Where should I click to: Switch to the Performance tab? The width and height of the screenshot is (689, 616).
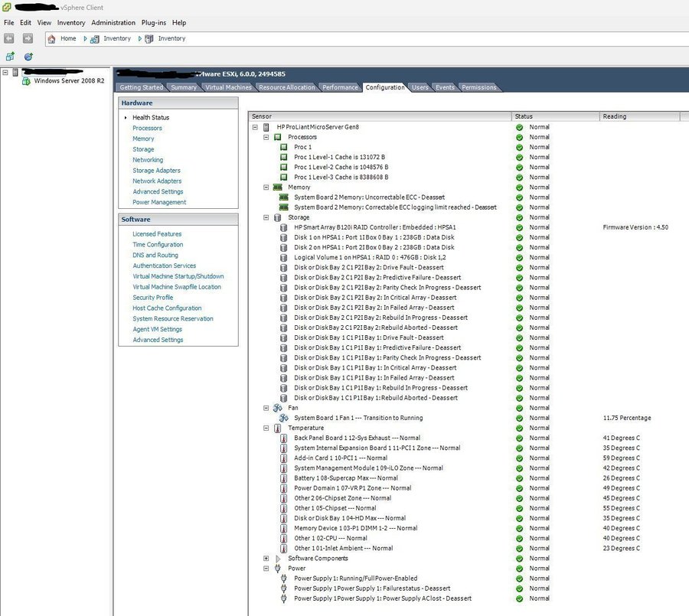point(340,87)
